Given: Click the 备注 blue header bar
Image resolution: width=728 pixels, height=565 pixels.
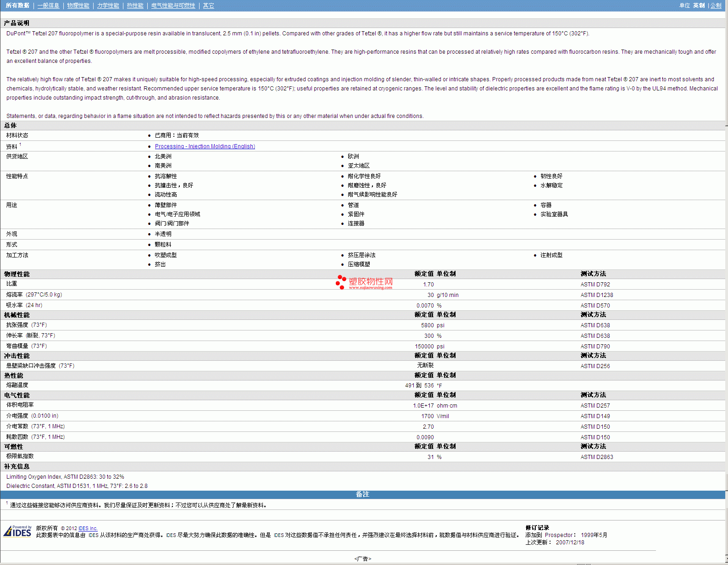Looking at the screenshot, I should 362,494.
